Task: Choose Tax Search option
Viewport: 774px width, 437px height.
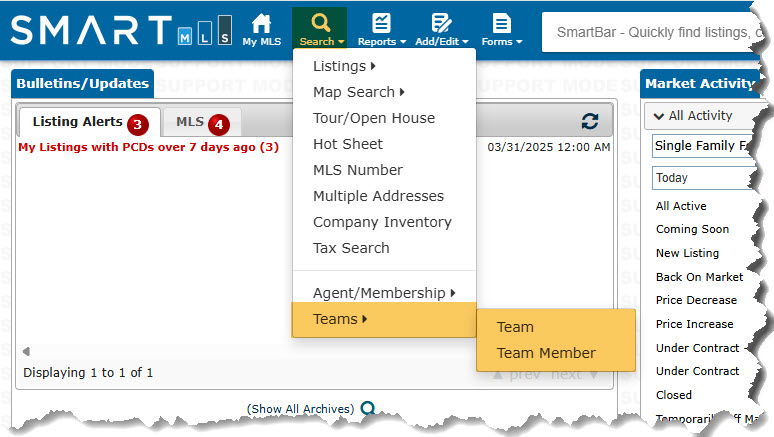Action: click(x=351, y=248)
